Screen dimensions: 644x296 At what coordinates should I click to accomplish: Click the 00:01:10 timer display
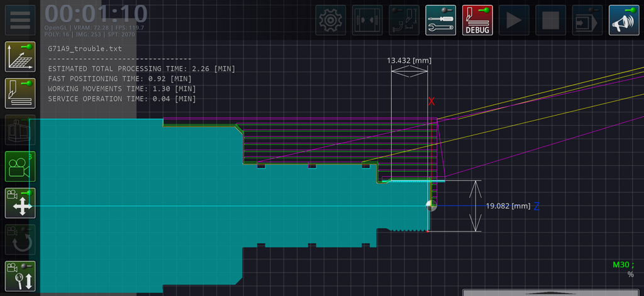pos(96,14)
